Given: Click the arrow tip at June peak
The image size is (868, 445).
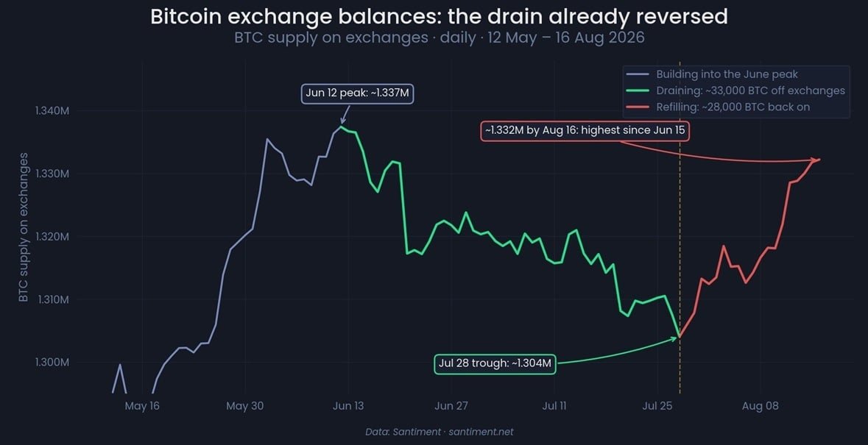Looking at the screenshot, I should [x=342, y=123].
